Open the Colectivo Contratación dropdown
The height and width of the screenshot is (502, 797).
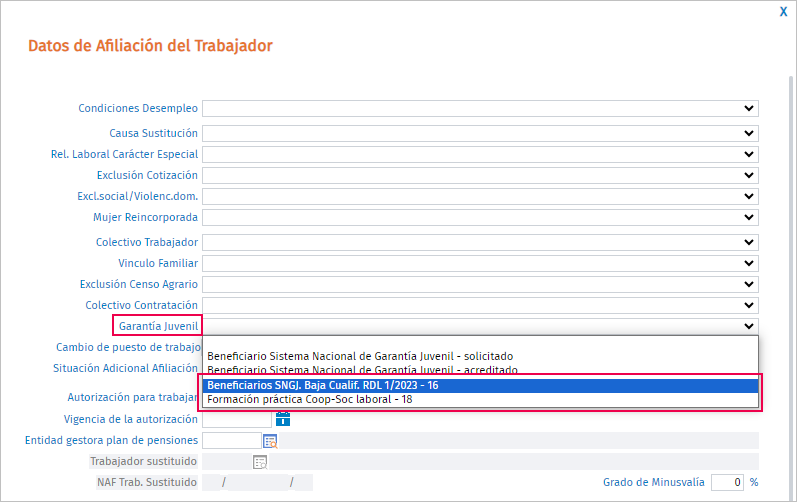pos(480,305)
